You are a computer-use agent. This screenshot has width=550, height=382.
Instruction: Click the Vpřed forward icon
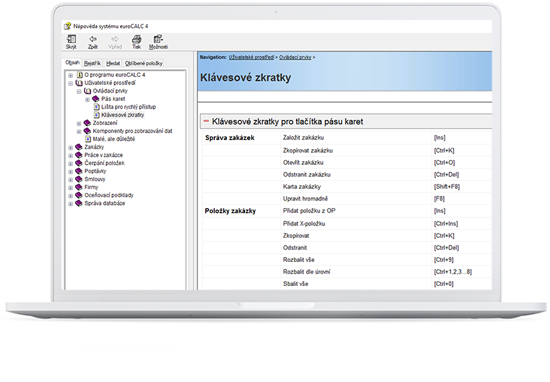tap(115, 39)
